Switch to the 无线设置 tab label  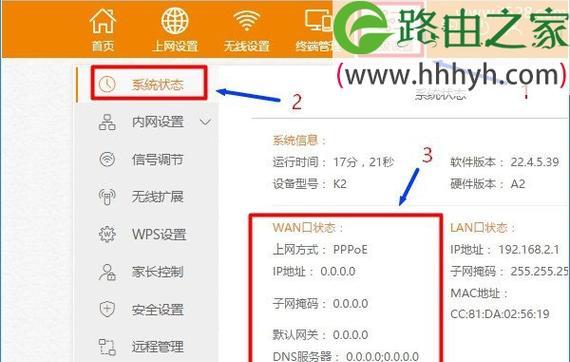tap(247, 46)
